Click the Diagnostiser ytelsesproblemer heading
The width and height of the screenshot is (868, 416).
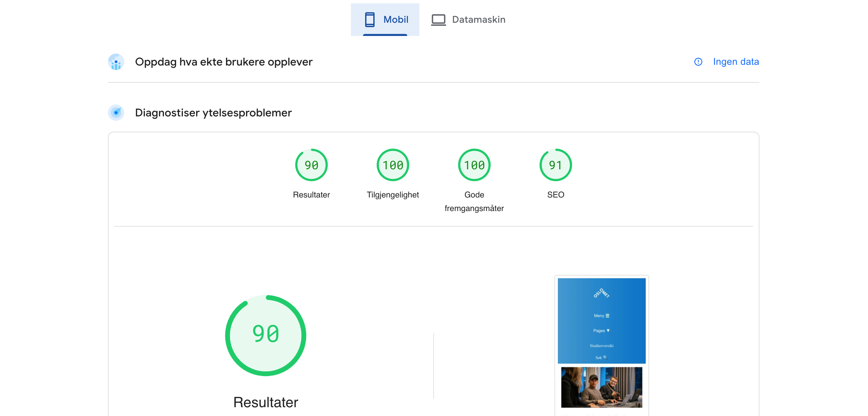tap(213, 113)
